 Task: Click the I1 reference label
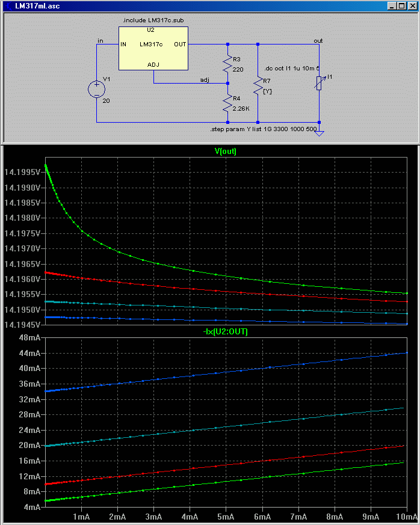330,77
